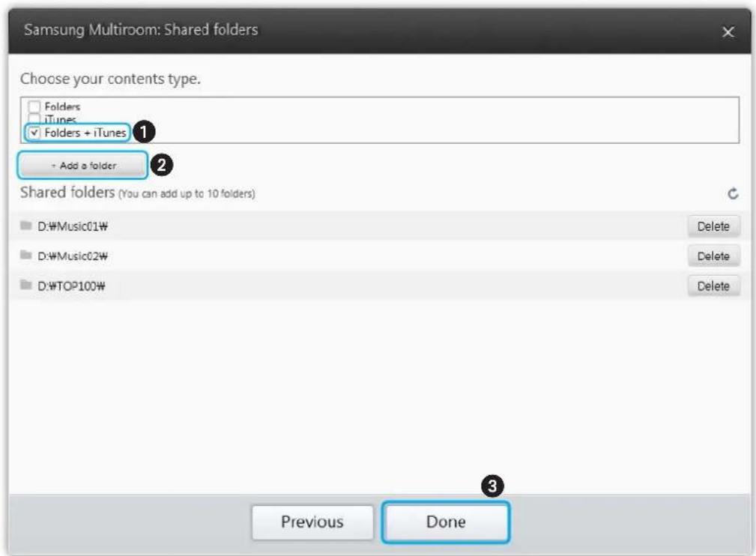Delete the D:\TOP100 shared folder
The image size is (756, 556).
point(713,286)
